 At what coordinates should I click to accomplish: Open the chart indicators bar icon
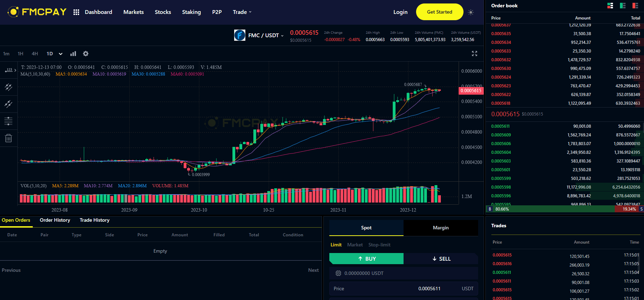point(73,54)
